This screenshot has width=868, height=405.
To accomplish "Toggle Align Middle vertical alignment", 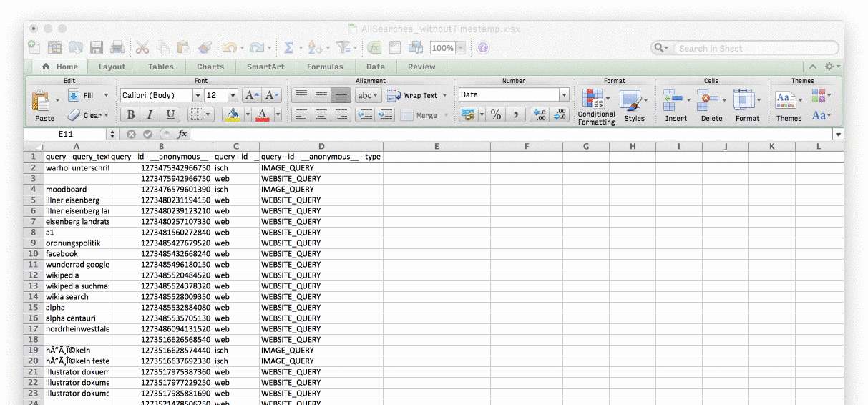I will point(321,95).
